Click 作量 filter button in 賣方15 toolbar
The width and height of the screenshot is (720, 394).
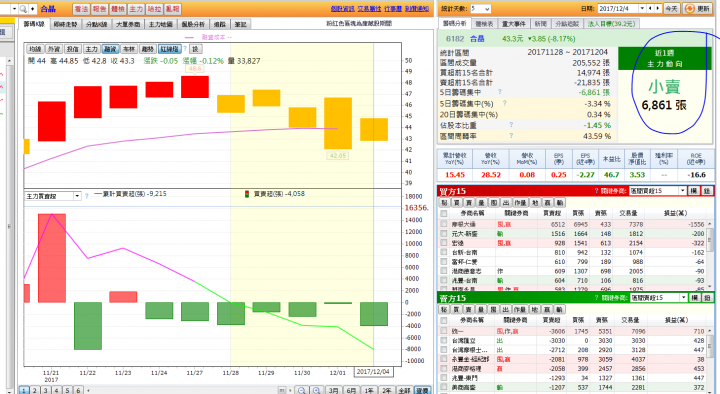click(x=519, y=310)
